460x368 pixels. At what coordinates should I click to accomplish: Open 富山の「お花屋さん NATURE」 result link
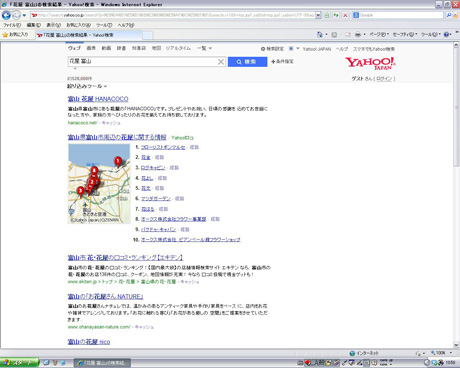105,296
